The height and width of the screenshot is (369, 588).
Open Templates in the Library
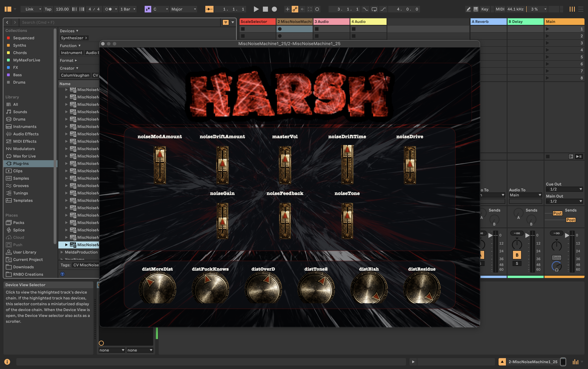click(x=23, y=200)
